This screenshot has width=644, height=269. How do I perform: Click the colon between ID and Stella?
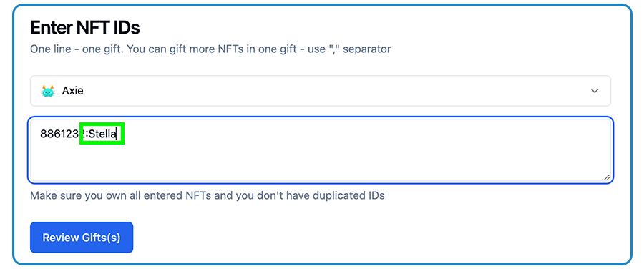coord(85,134)
